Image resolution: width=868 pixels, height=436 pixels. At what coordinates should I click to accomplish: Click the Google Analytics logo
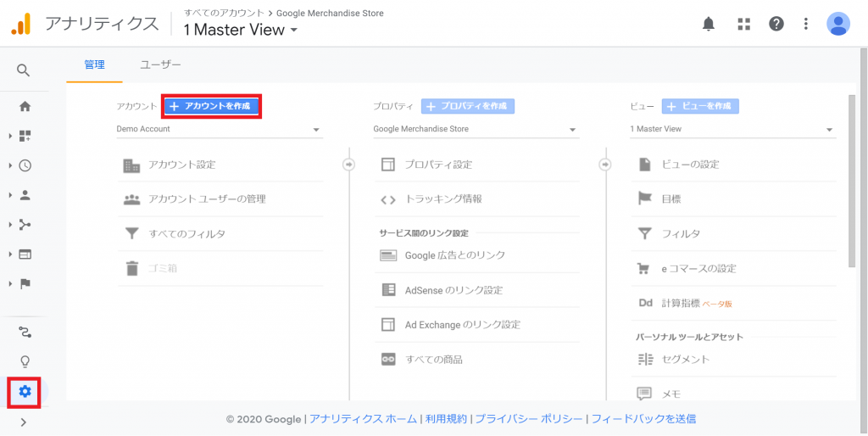pos(21,24)
